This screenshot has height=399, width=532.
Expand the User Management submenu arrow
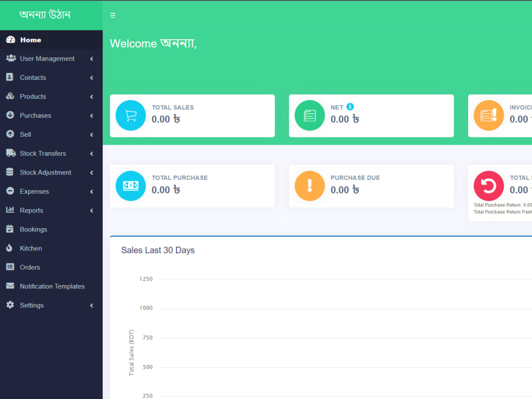click(92, 59)
